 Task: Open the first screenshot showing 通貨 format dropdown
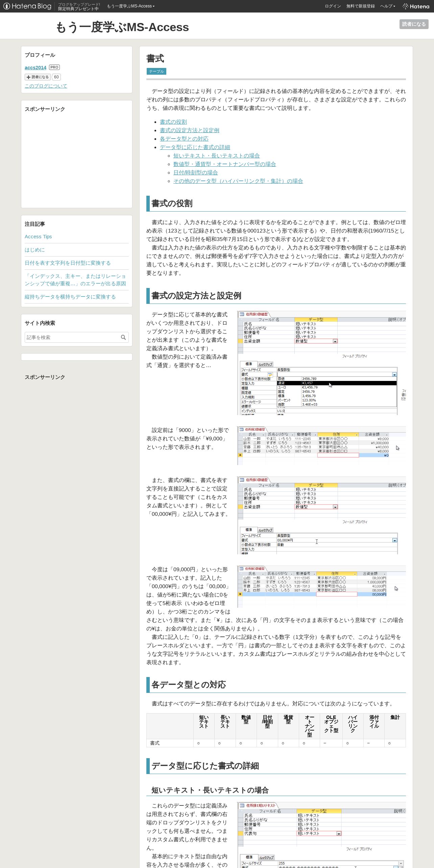click(321, 363)
